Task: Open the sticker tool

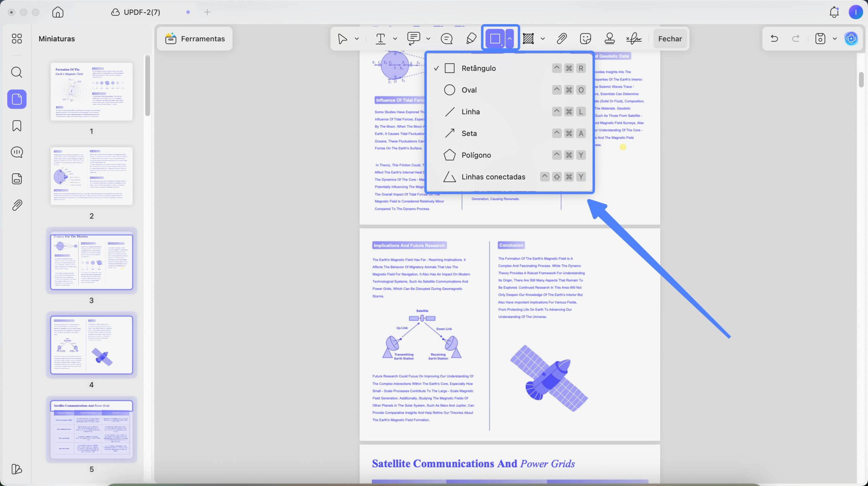Action: point(586,39)
